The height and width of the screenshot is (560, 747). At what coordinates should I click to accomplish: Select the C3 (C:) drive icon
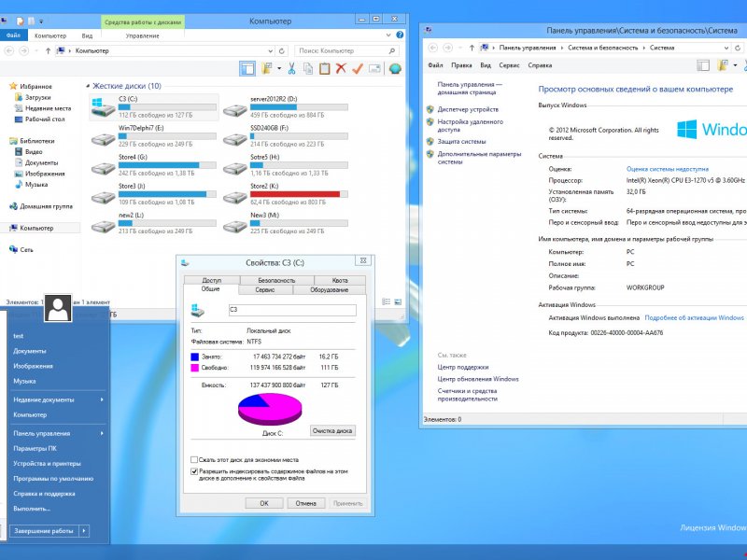click(x=104, y=106)
